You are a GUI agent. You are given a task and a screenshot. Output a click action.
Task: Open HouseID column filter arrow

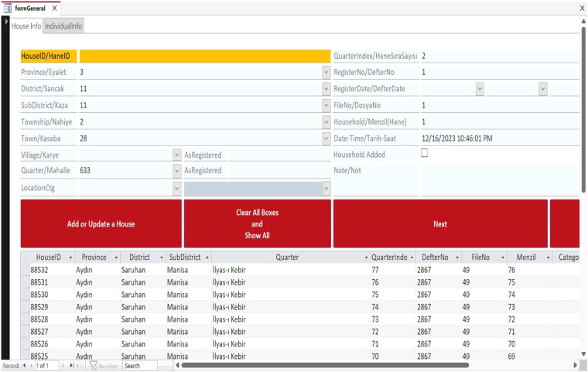point(70,258)
